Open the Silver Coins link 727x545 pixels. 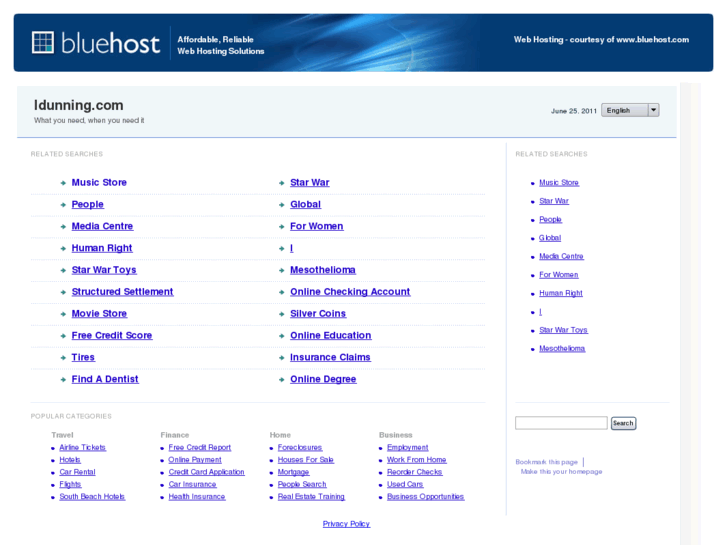coord(318,314)
